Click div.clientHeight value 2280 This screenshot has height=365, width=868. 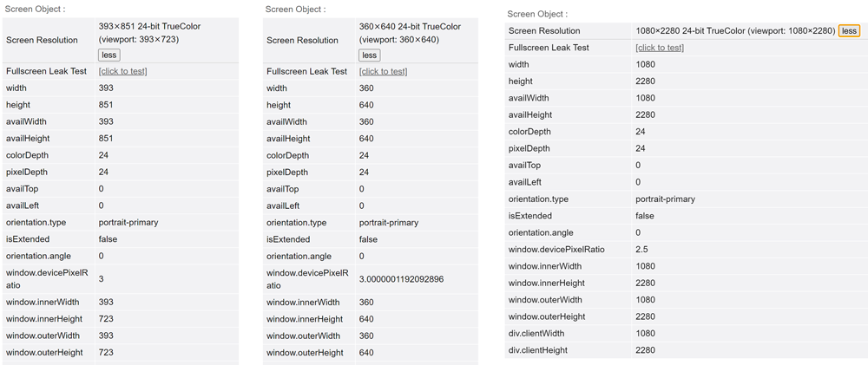click(x=646, y=350)
